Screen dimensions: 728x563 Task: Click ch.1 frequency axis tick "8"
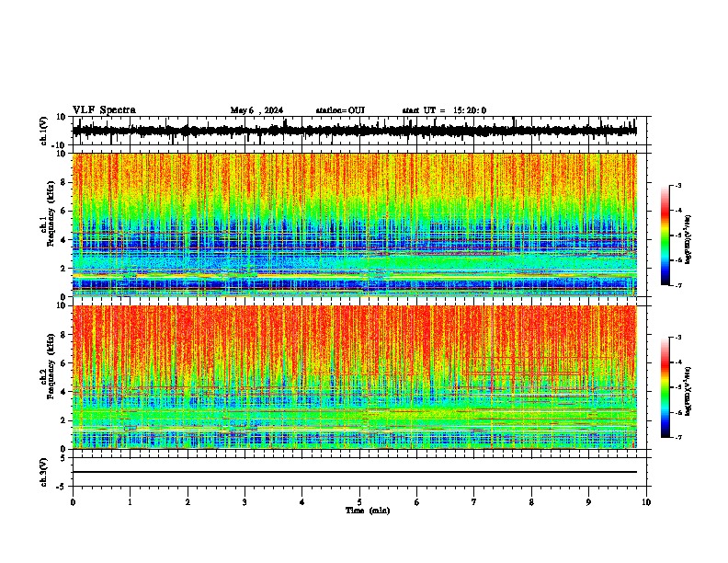(63, 182)
